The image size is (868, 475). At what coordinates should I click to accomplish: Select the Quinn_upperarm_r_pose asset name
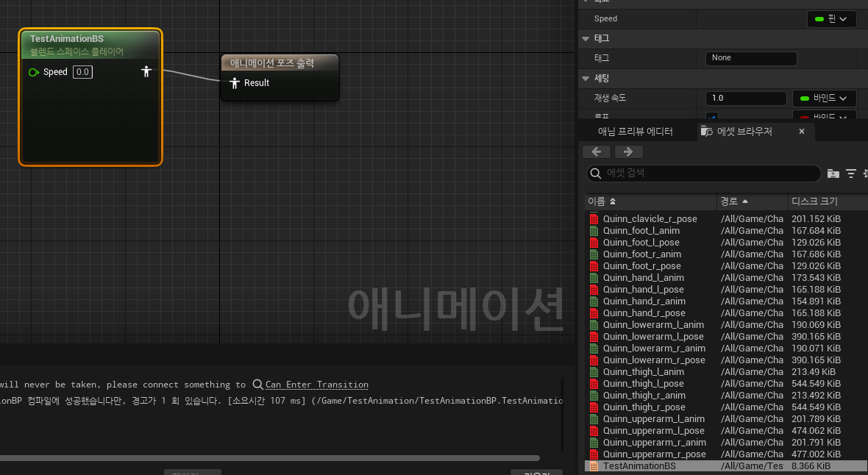(x=655, y=454)
